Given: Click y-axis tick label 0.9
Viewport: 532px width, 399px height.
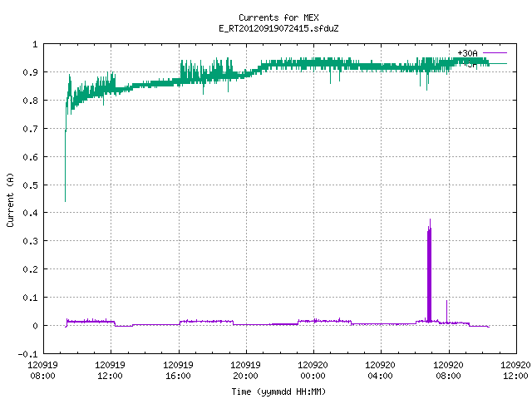Looking at the screenshot, I should click(x=30, y=72).
